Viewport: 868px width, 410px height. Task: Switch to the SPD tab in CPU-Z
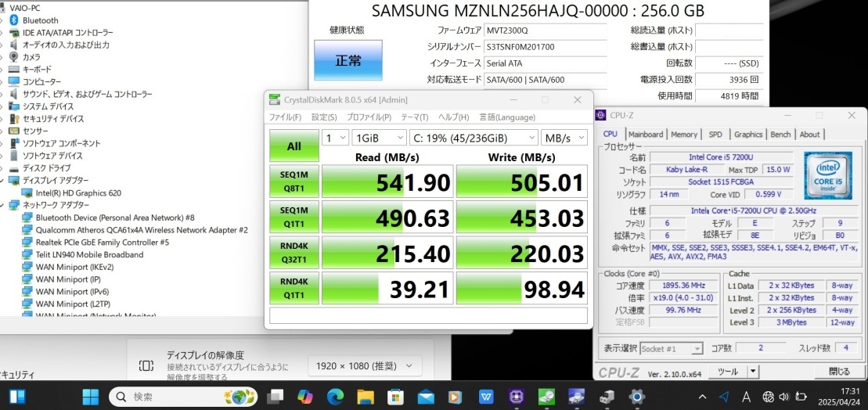[715, 135]
